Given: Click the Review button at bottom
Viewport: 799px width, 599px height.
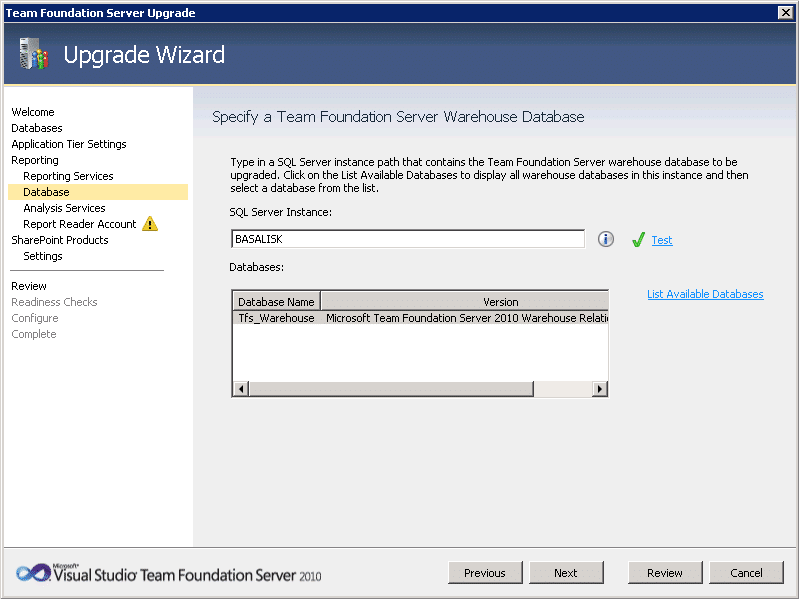Looking at the screenshot, I should [x=665, y=573].
